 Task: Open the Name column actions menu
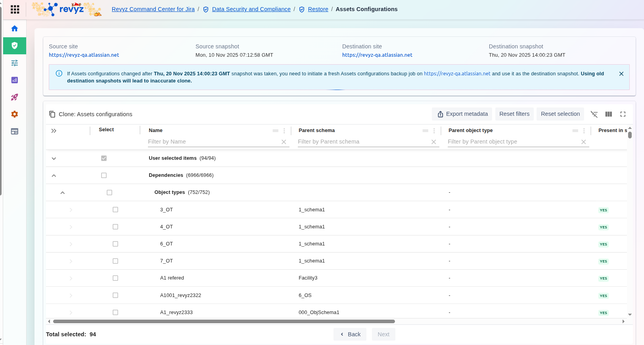(x=284, y=130)
